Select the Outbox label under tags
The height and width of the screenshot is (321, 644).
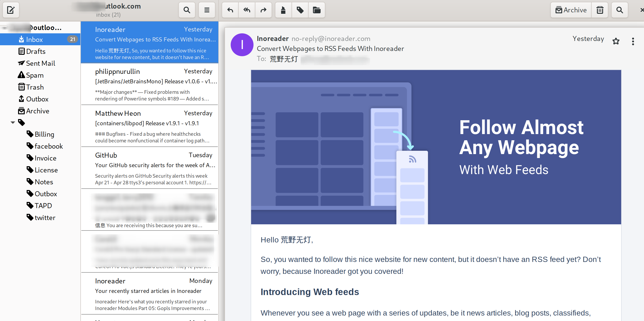40,194
